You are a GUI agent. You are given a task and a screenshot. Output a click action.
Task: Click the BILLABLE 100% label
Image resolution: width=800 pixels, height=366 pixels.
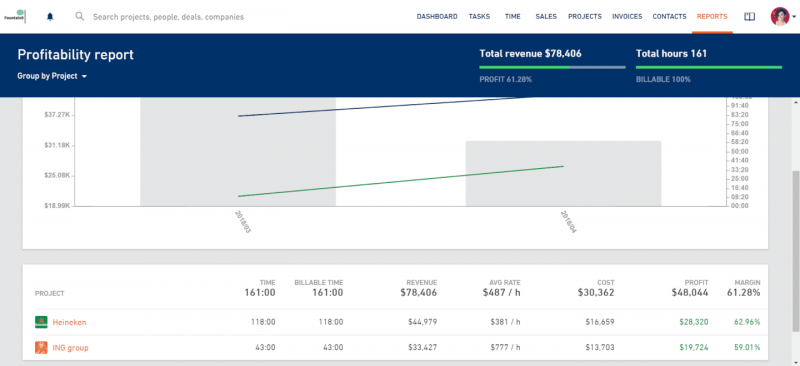663,80
